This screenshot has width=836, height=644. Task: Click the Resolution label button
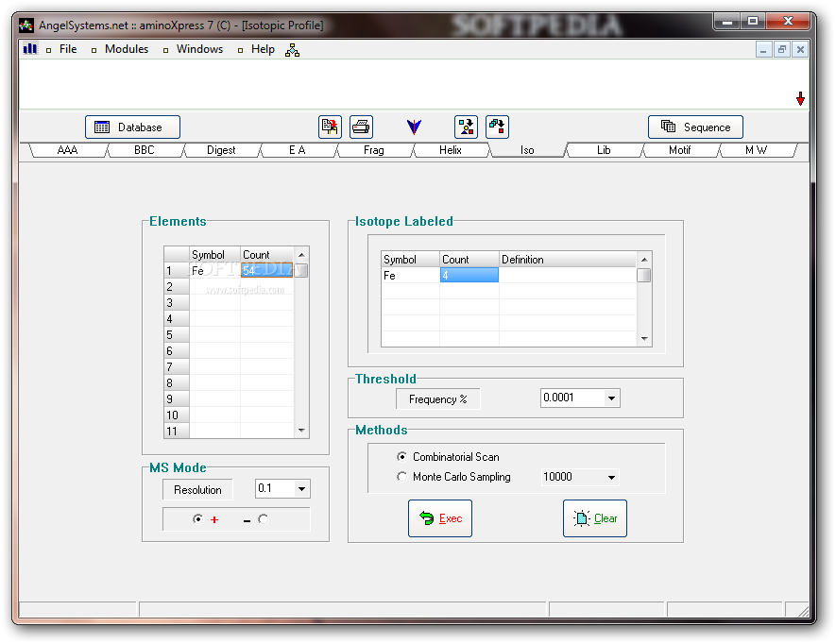click(x=197, y=489)
